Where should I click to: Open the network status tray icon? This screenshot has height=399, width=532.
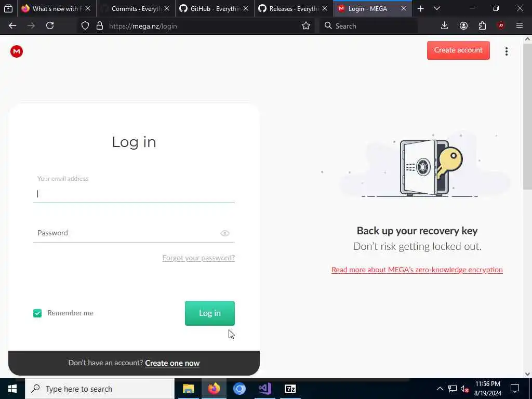[453, 389]
